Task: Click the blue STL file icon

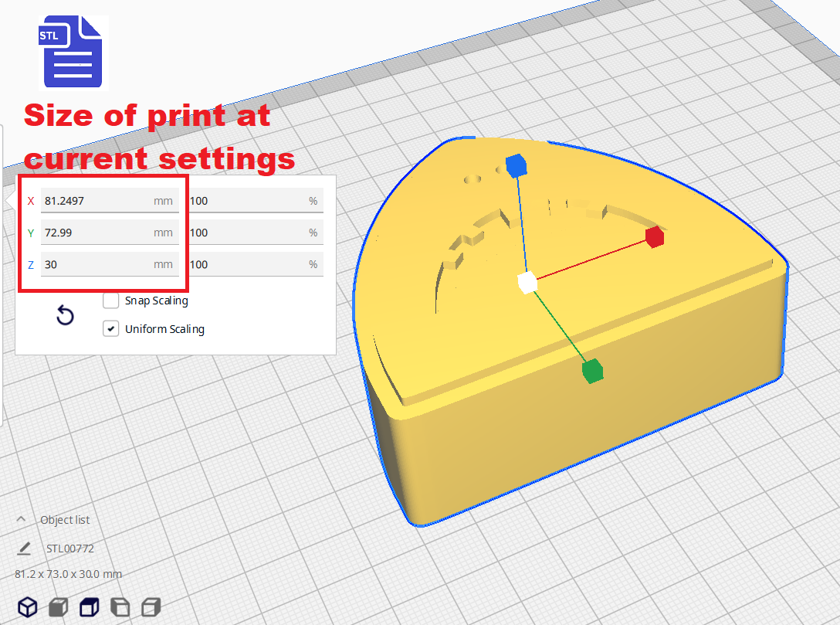Action: click(x=72, y=51)
